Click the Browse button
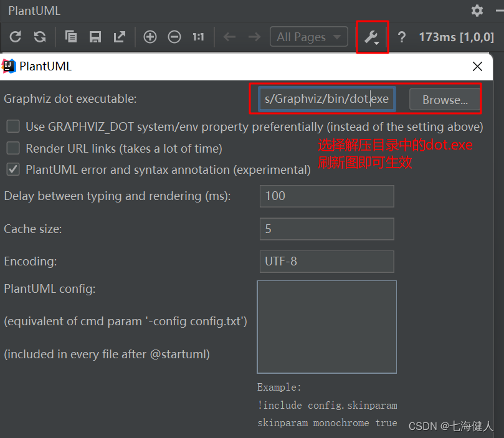Viewport: 504px width, 438px height. (444, 99)
